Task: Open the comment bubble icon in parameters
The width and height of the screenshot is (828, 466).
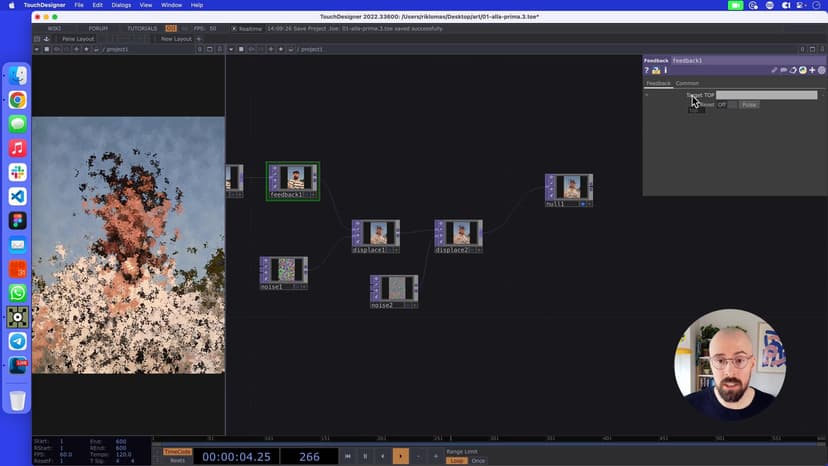Action: (x=784, y=70)
